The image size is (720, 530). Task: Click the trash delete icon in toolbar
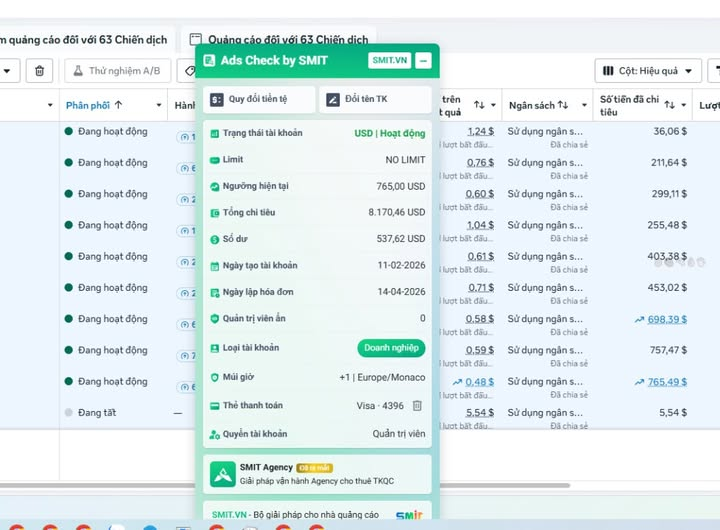coord(39,71)
